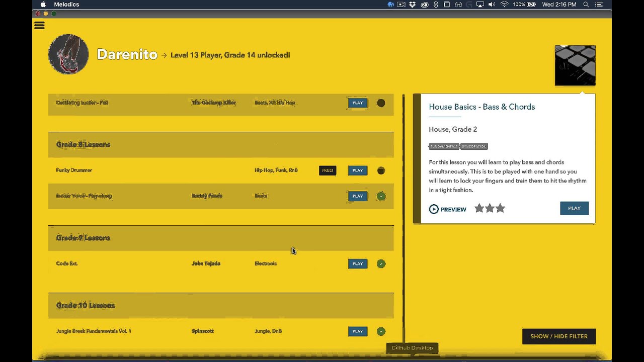644x362 pixels.
Task: Click the Jungle, DnB genre label
Action: [268, 331]
